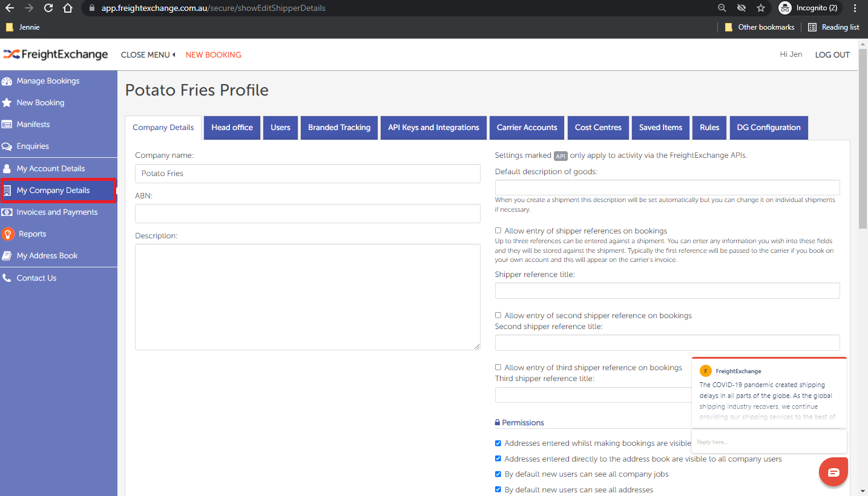This screenshot has width=868, height=496.
Task: Click the Company name field
Action: coord(307,174)
